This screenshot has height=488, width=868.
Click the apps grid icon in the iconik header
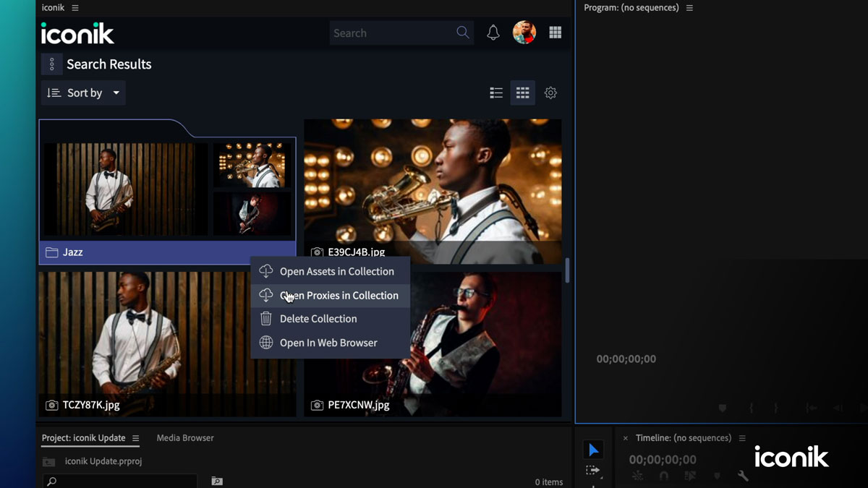(555, 33)
